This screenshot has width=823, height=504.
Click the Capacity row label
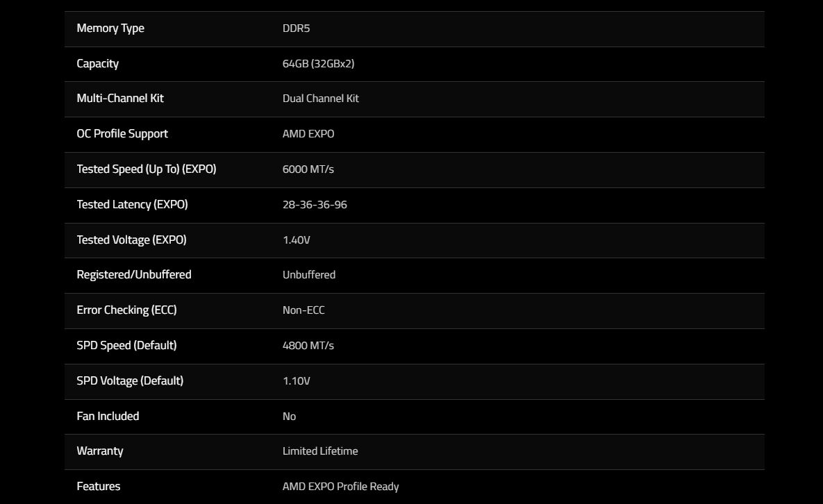point(98,63)
